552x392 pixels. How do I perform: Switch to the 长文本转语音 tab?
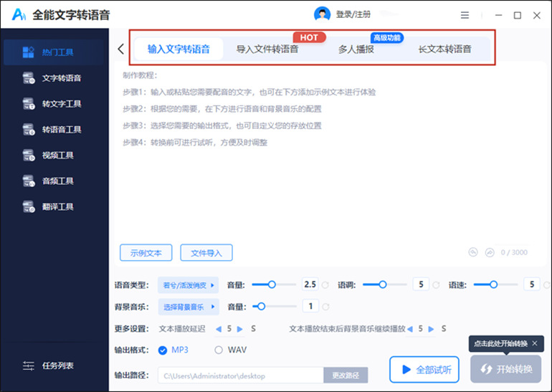coord(444,49)
